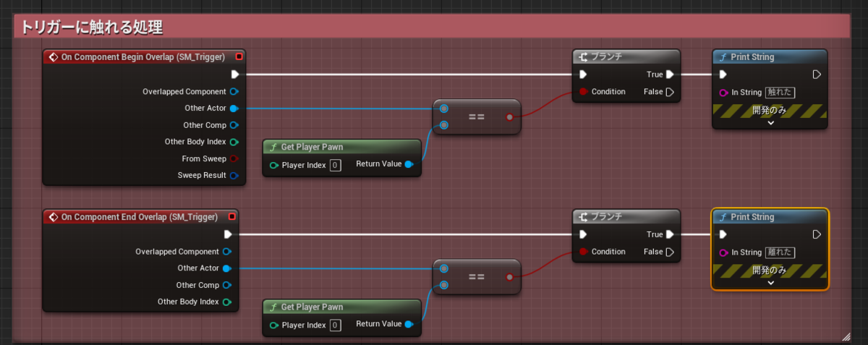Click Other Actor pin on Begin Overlap node

(234, 108)
